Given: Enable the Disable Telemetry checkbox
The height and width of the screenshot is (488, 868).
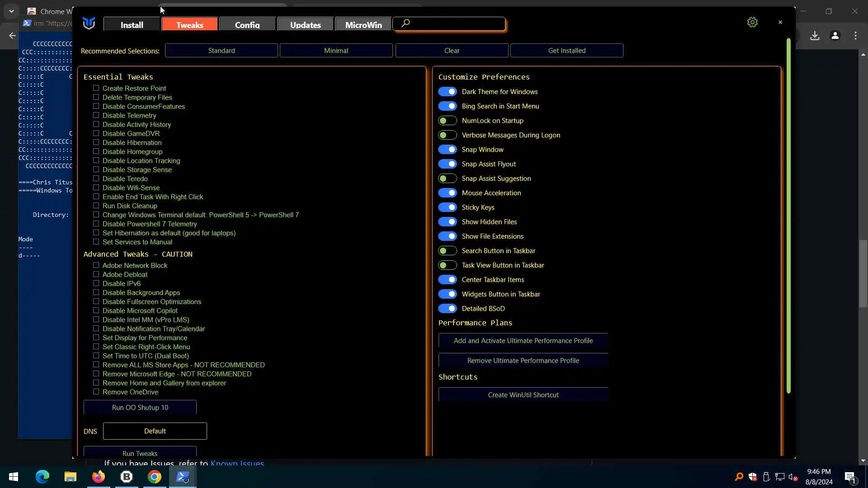Looking at the screenshot, I should click(96, 115).
